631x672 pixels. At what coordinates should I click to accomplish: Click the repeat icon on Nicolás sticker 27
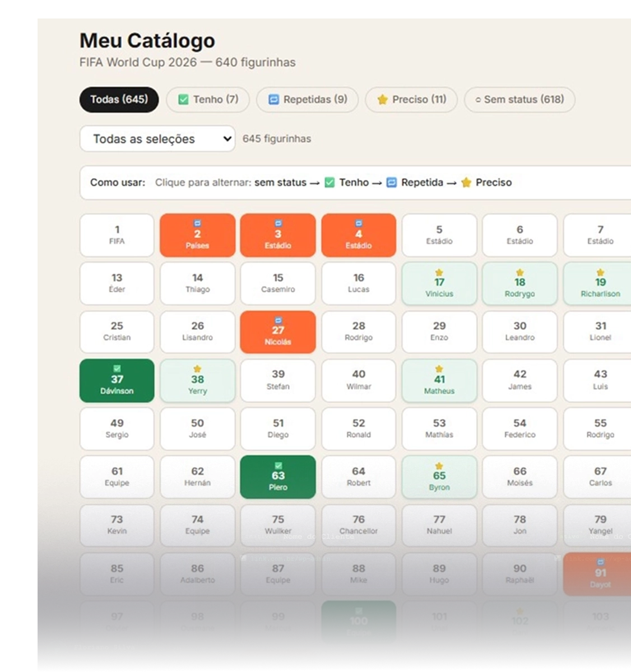[x=278, y=320]
